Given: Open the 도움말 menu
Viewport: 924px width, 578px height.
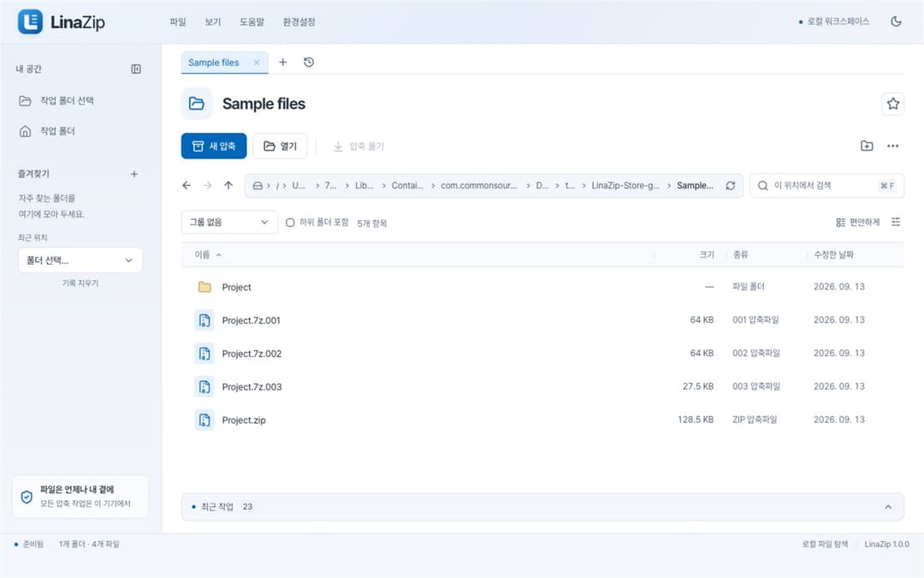Looking at the screenshot, I should tap(252, 21).
